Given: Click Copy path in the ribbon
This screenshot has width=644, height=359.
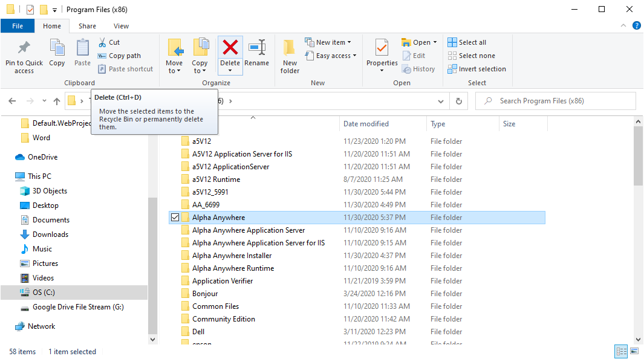Looking at the screenshot, I should (120, 56).
